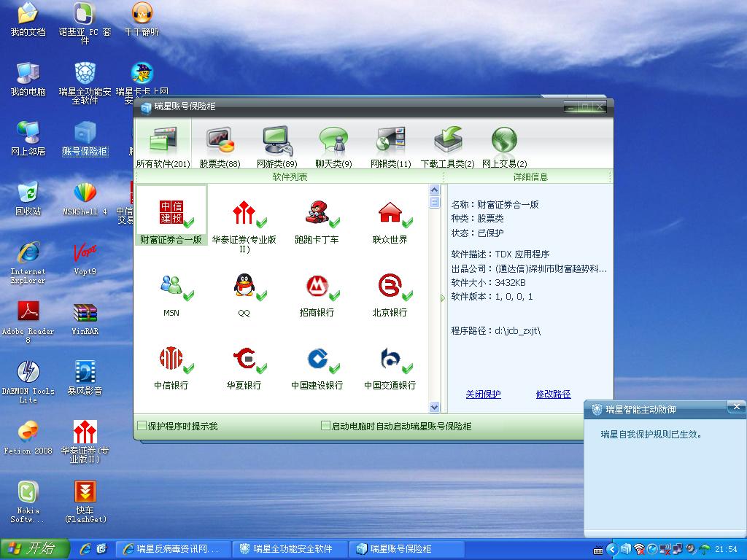The width and height of the screenshot is (747, 560).
Task: Select the 中国交通银行 icon
Action: coord(390,368)
